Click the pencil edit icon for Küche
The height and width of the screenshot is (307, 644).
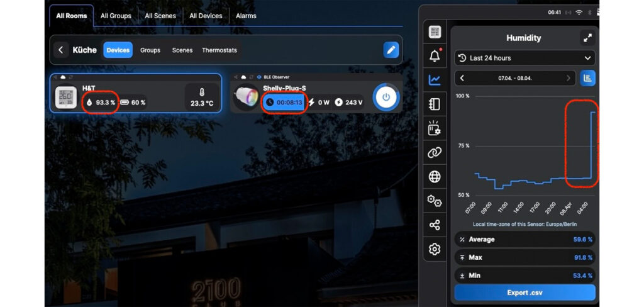(391, 50)
